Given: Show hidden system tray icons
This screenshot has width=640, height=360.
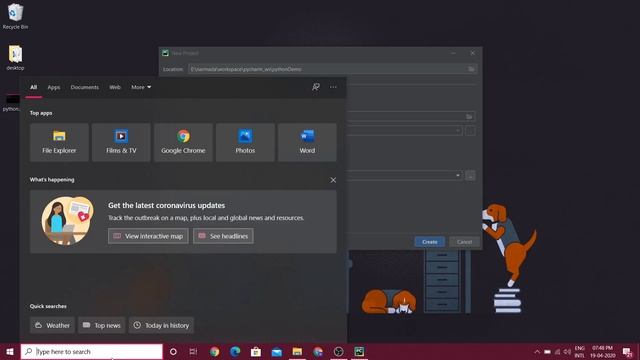Looking at the screenshot, I should point(537,352).
